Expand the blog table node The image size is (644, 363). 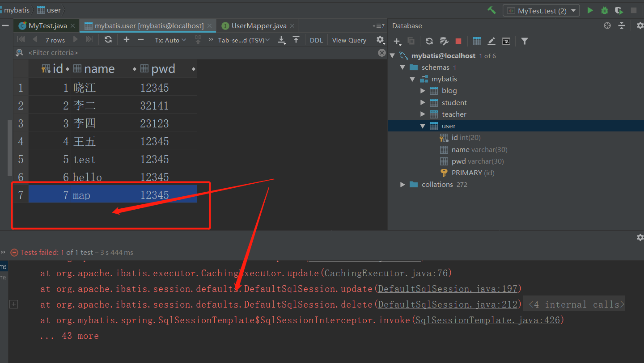pyautogui.click(x=423, y=91)
